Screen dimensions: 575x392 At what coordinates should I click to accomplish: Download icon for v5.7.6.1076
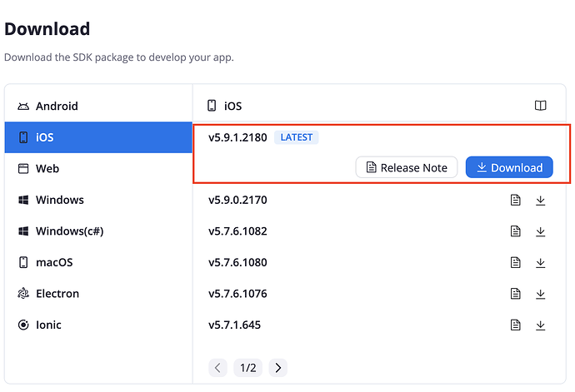tap(540, 294)
